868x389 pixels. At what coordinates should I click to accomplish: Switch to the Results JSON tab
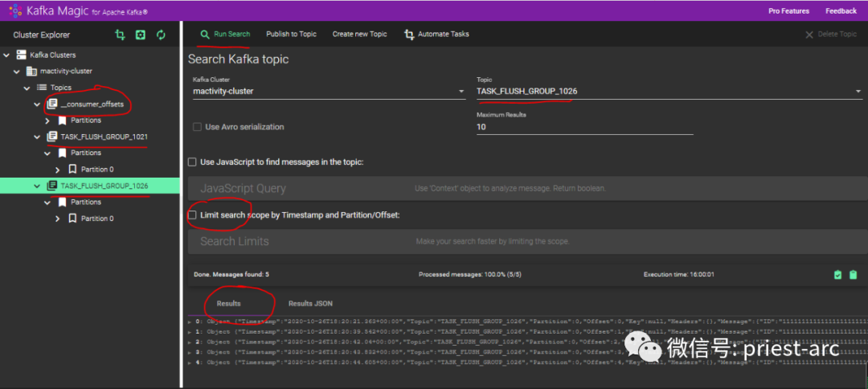pos(310,304)
